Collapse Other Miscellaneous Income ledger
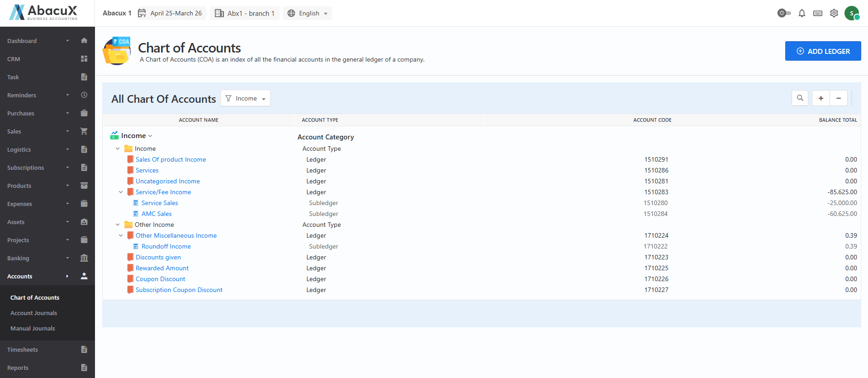The image size is (868, 378). 121,235
